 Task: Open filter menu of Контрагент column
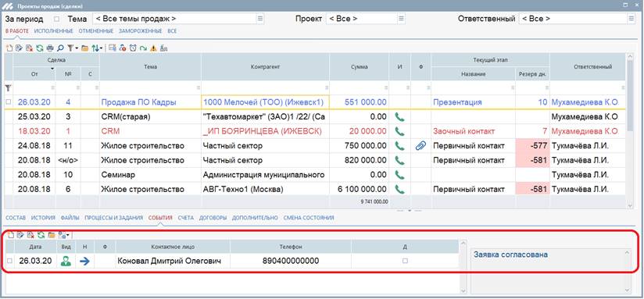pos(327,87)
